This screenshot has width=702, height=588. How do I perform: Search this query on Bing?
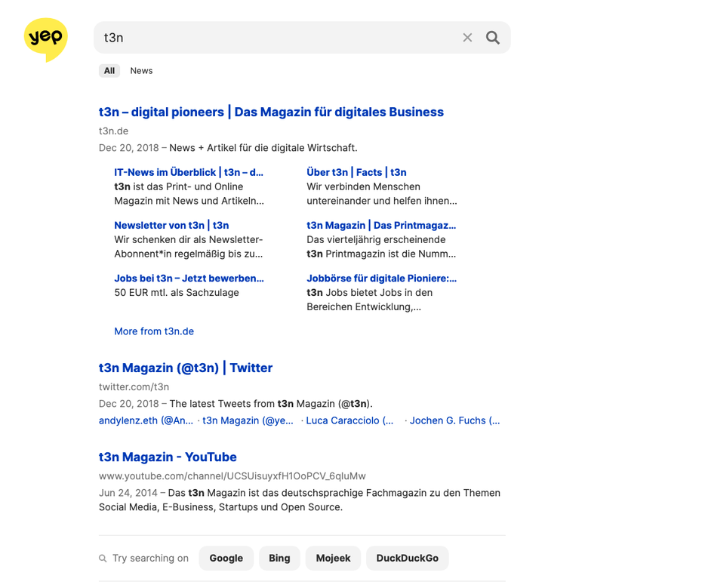pyautogui.click(x=279, y=558)
